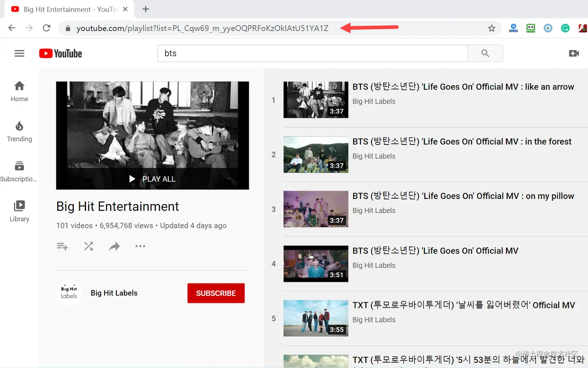Go back using the browser back arrow
Viewport: 588px width, 368px height.
tap(12, 28)
